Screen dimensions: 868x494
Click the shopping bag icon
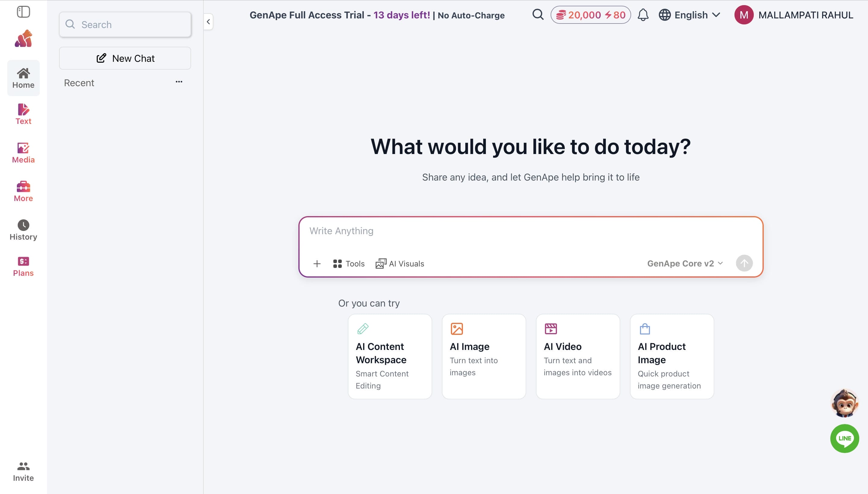pyautogui.click(x=645, y=329)
